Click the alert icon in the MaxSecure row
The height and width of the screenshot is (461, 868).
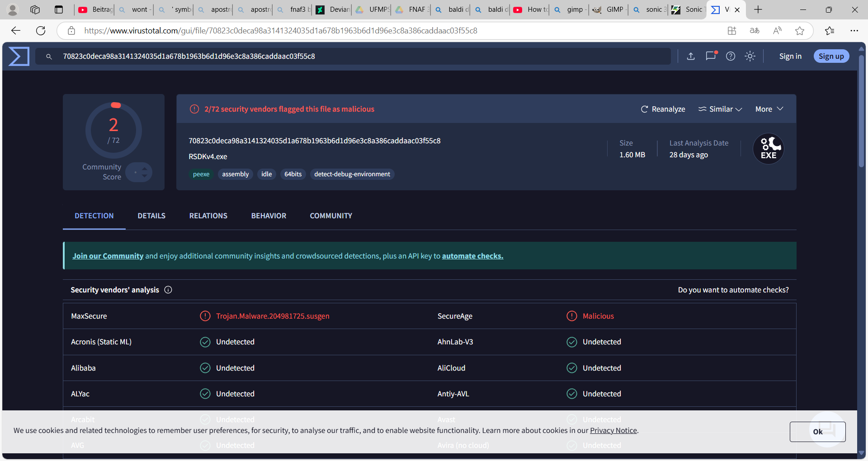pyautogui.click(x=205, y=316)
